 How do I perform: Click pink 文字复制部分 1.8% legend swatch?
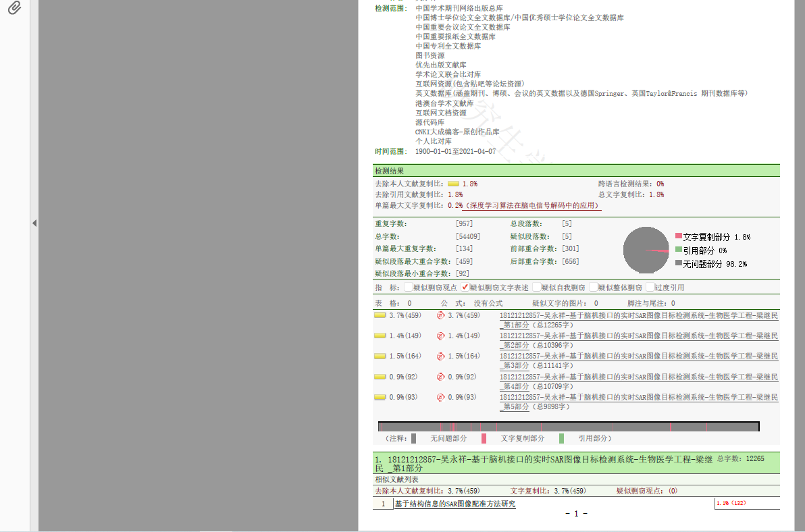678,236
